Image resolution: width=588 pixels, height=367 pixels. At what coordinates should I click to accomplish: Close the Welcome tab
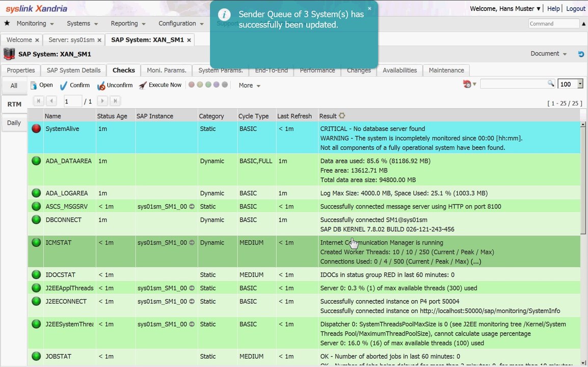coord(37,40)
